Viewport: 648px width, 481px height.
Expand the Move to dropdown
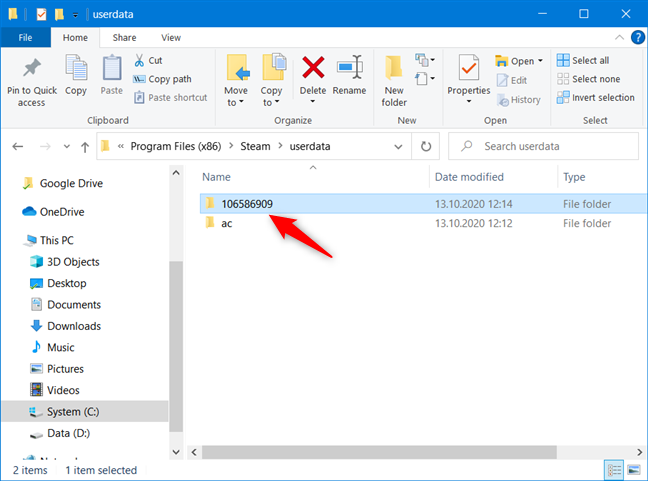236,103
